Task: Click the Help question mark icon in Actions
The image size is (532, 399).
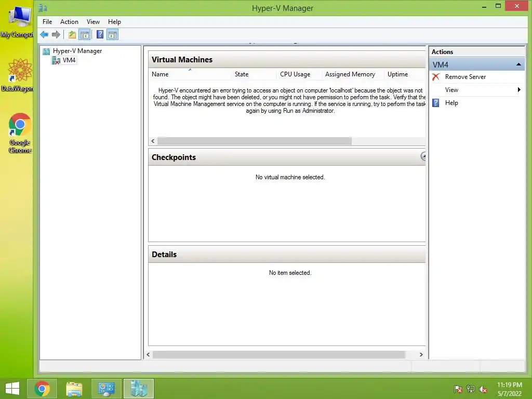Action: (436, 103)
